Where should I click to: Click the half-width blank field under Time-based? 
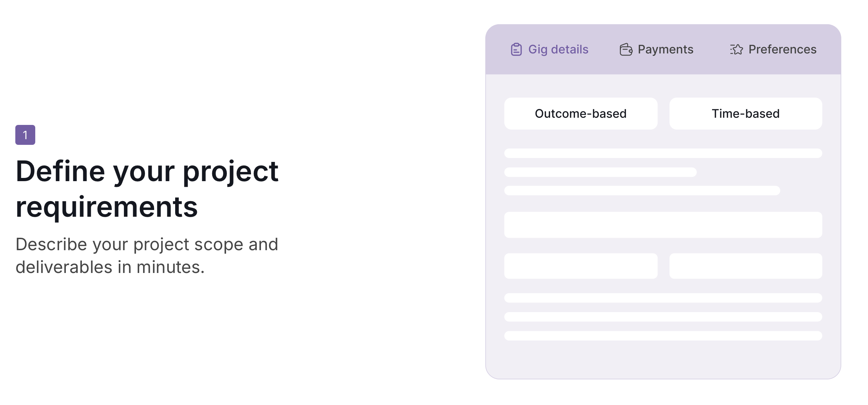click(746, 266)
